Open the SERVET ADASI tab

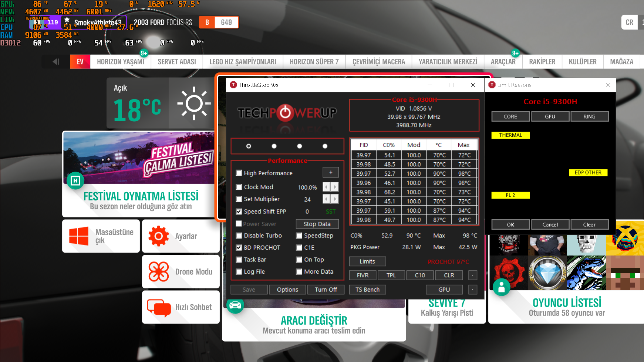coord(177,62)
